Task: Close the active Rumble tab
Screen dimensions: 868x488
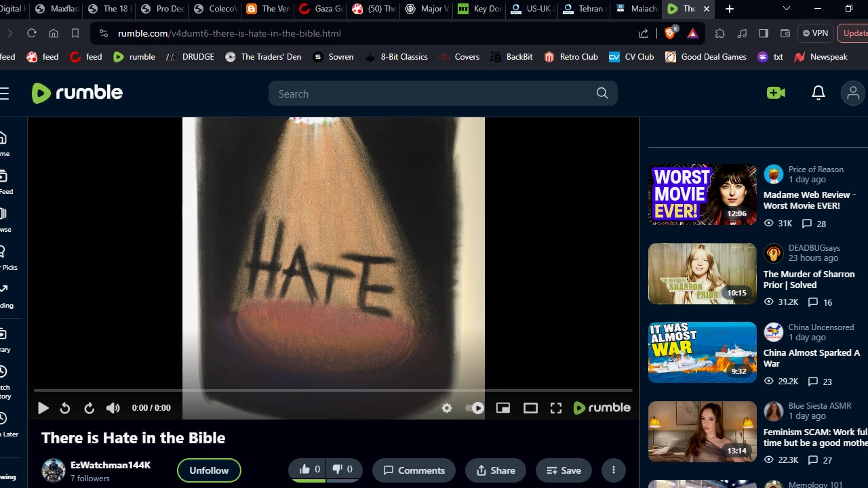Action: tap(706, 9)
